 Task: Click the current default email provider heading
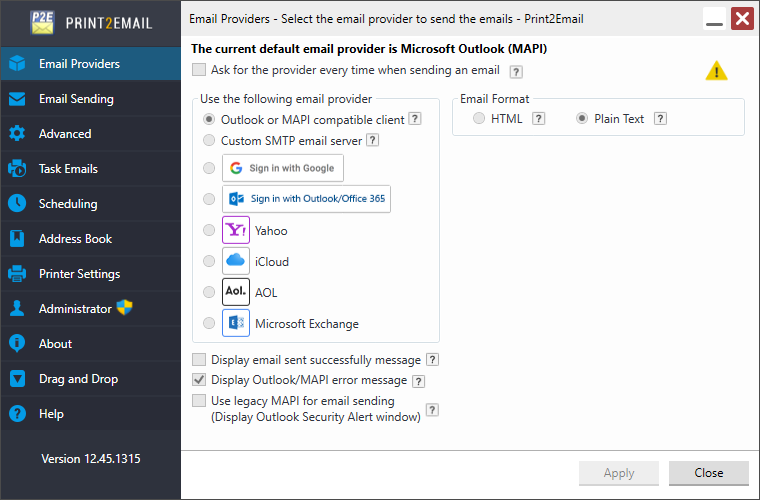[x=369, y=49]
